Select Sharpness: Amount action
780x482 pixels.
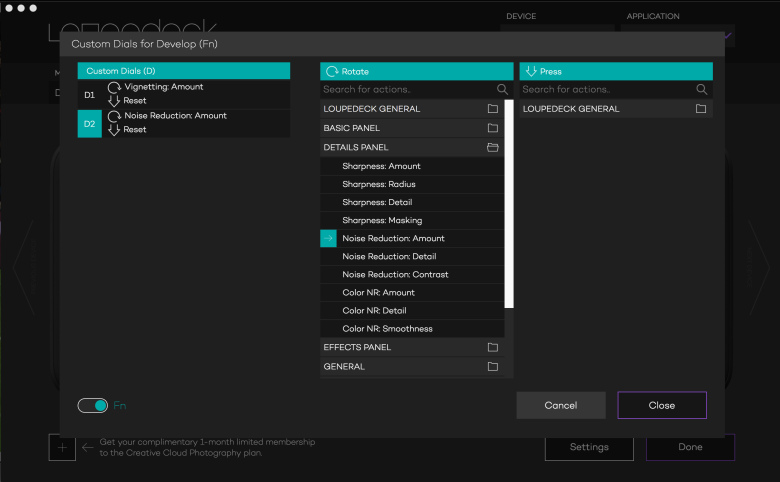412,166
